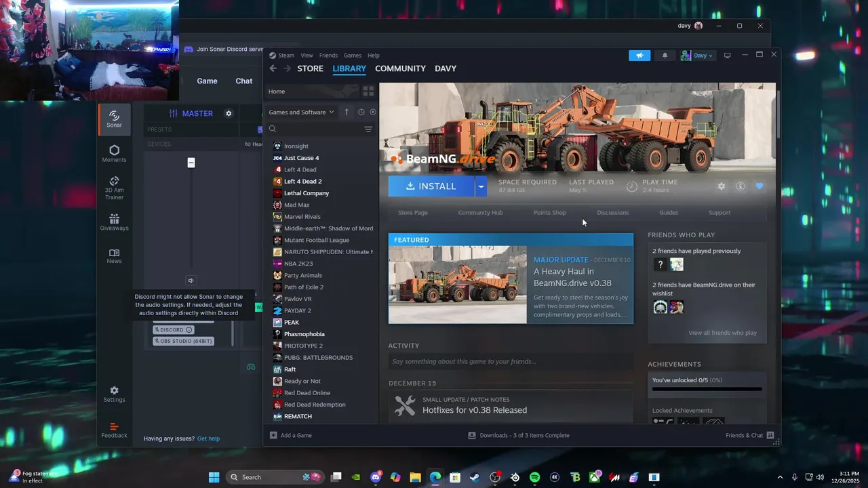Open the featured A Heavy Haul update thumbnail
The height and width of the screenshot is (488, 868).
coord(458,285)
